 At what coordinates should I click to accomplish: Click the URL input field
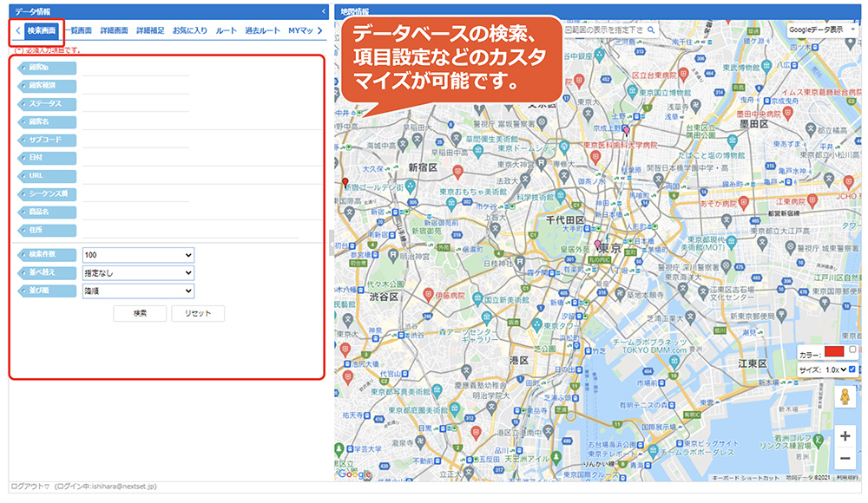point(202,176)
